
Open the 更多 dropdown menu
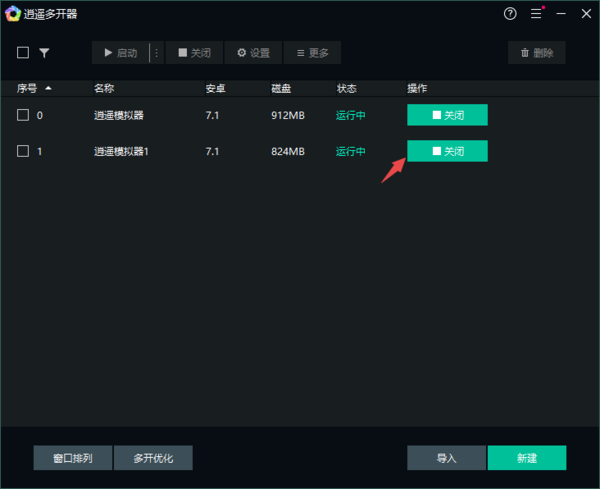click(x=312, y=53)
